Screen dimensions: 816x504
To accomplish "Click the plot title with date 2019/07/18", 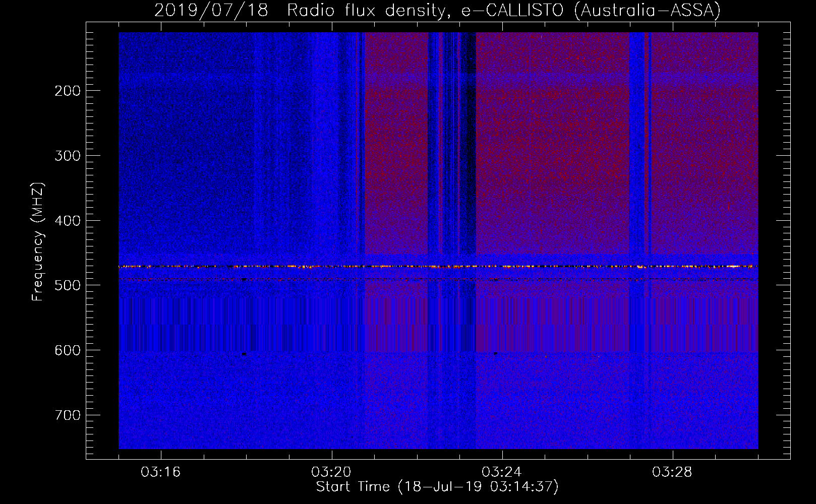I will [437, 11].
